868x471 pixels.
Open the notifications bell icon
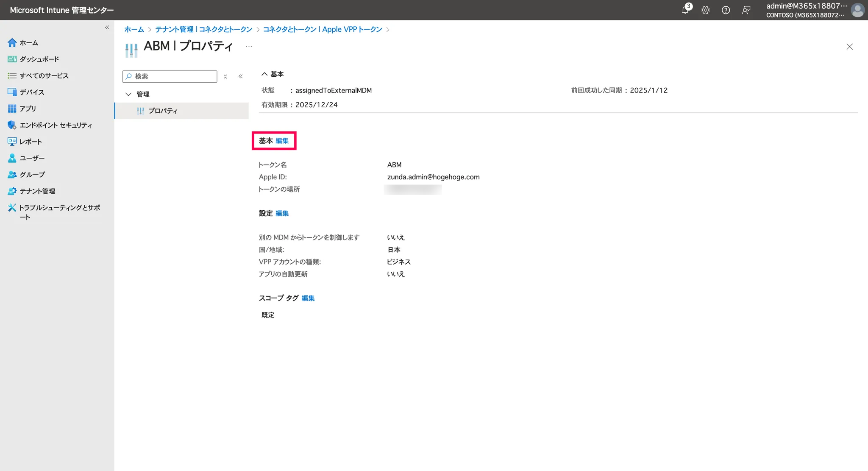(685, 10)
